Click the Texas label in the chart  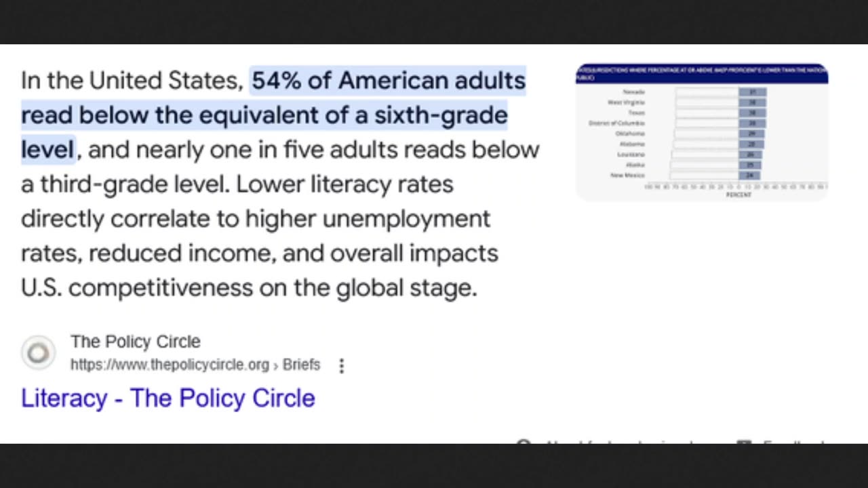point(636,113)
